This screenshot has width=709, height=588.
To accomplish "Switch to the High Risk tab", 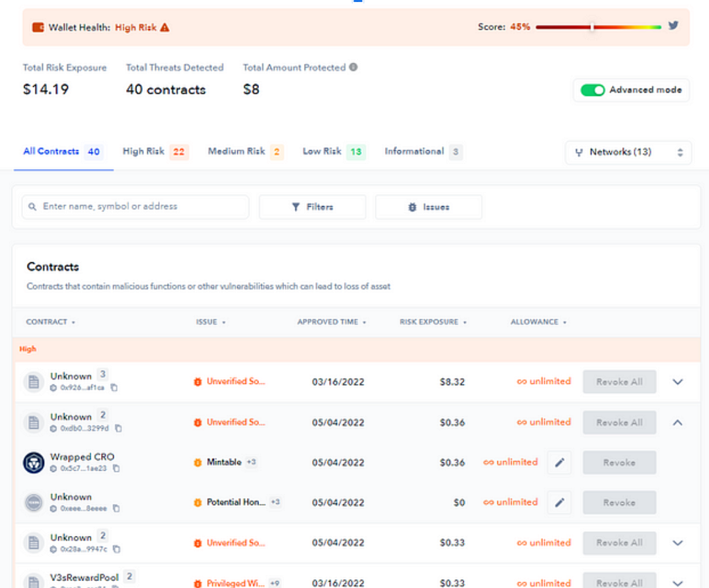I will [x=156, y=152].
